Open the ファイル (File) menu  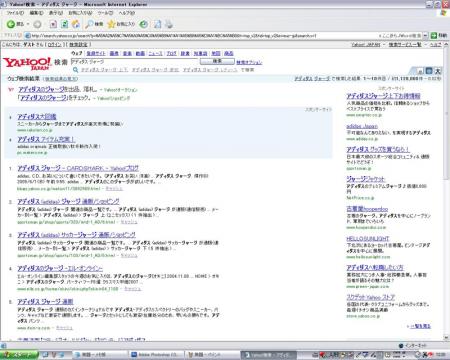[15, 13]
